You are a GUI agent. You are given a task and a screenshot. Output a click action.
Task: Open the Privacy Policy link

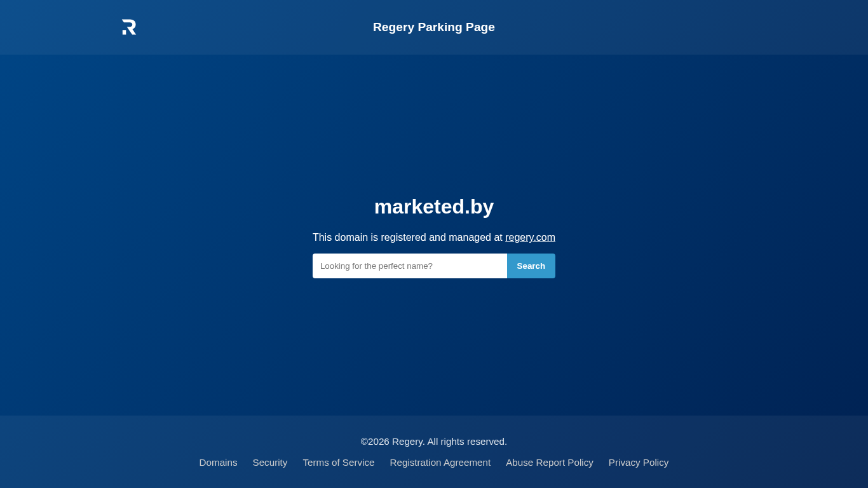[639, 463]
